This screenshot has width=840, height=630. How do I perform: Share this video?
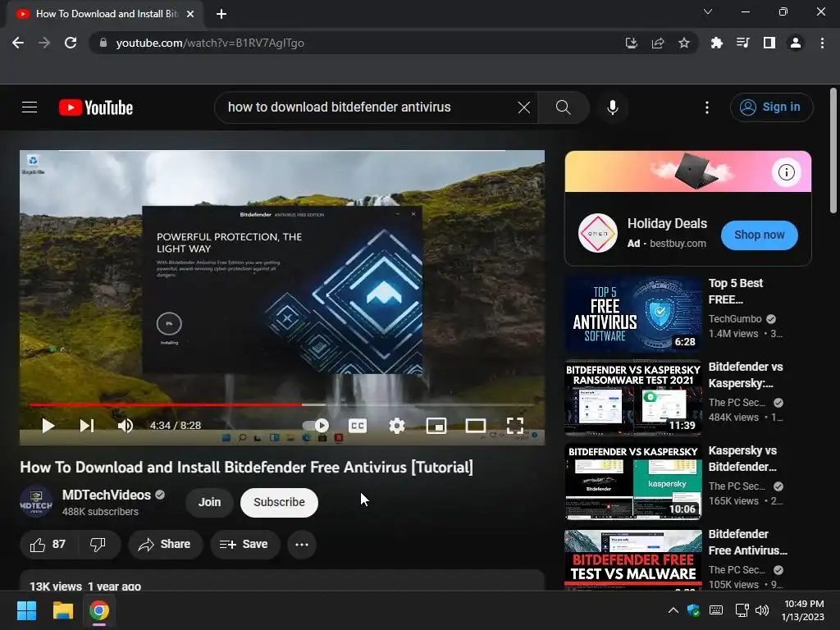[165, 545]
